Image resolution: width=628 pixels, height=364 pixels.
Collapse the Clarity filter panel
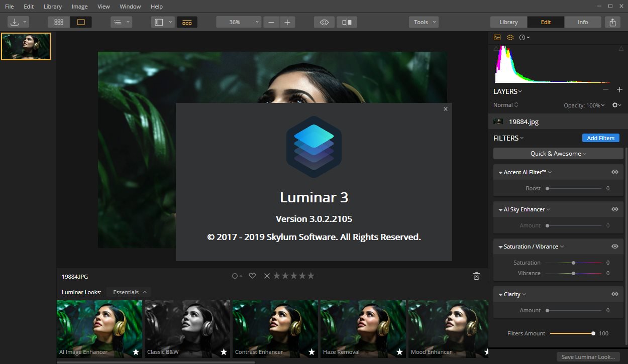pos(500,294)
